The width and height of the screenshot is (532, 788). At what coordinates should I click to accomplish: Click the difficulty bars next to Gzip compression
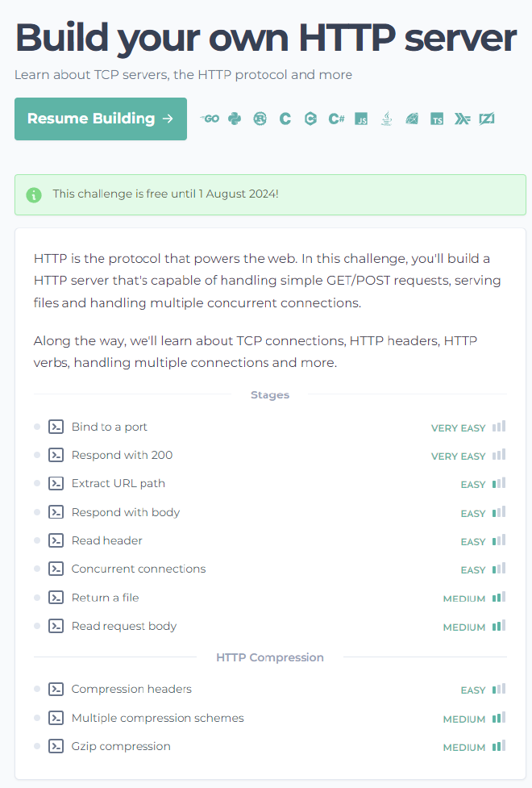(499, 746)
